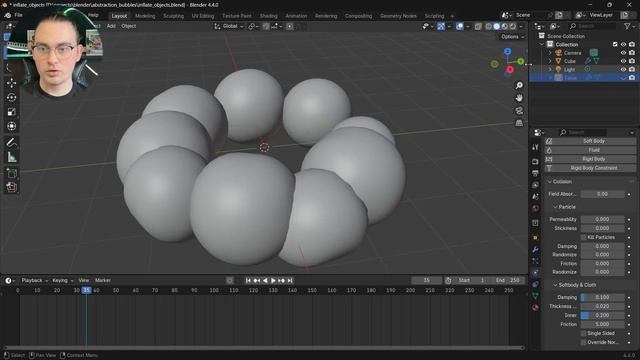Click the blue Z axis on navigation gizmo
The image size is (640, 360).
[507, 51]
